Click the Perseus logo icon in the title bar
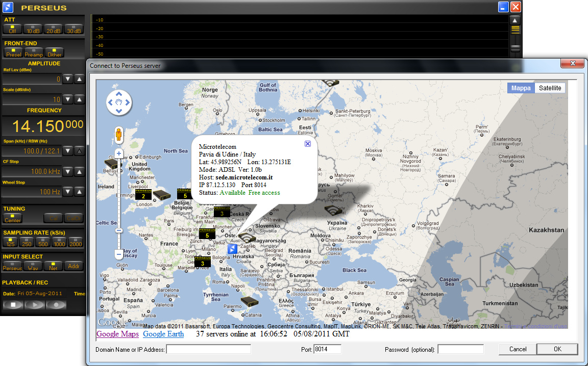The width and height of the screenshot is (588, 366). 8,7
